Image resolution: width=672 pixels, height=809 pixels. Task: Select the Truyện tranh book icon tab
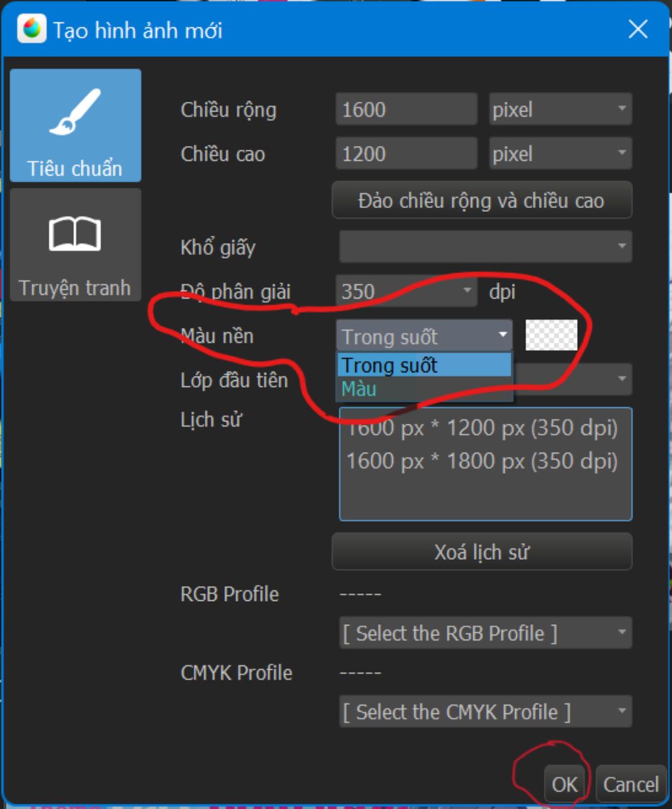[75, 245]
